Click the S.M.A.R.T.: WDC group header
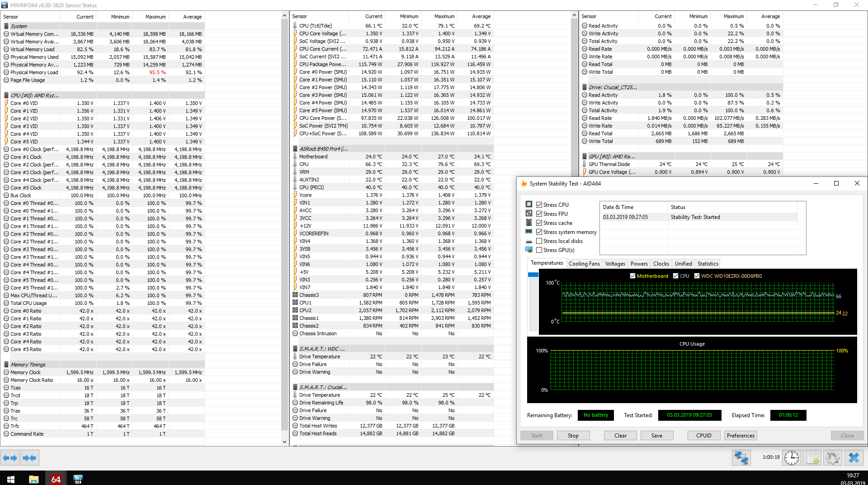The image size is (868, 485). [x=392, y=349]
